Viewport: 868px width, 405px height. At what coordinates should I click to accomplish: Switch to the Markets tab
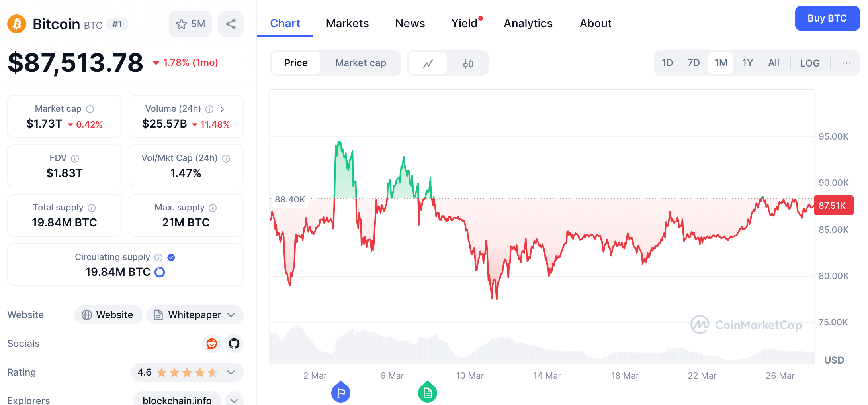347,23
